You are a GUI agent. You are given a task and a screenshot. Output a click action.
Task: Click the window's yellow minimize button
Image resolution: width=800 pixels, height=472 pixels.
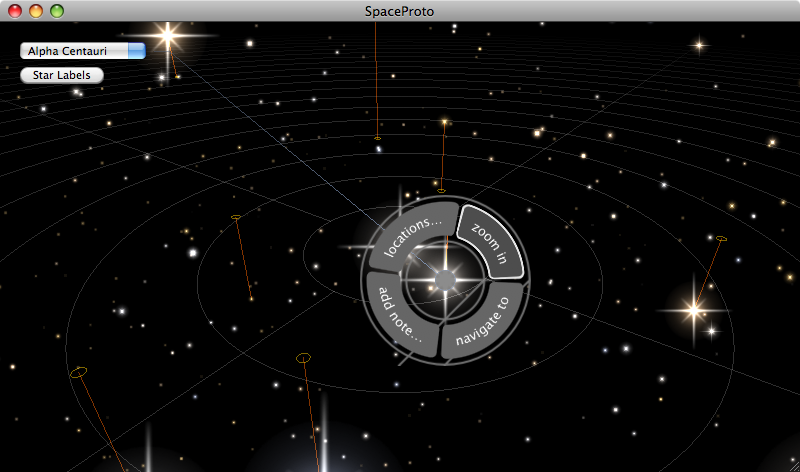[x=36, y=11]
